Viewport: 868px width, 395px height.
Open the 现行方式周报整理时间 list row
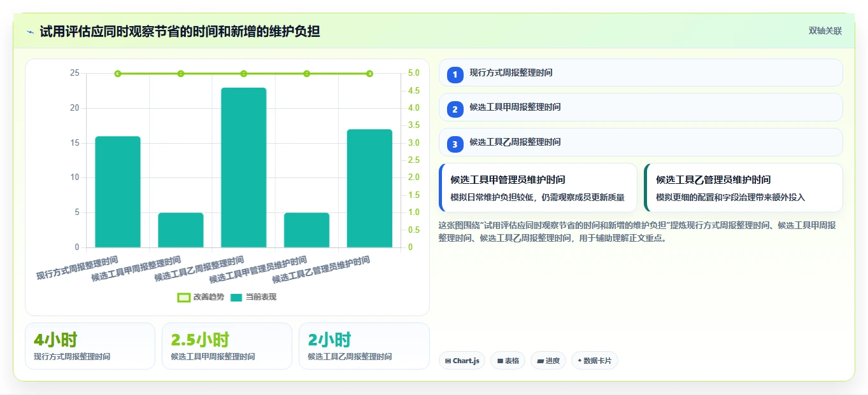click(x=641, y=73)
